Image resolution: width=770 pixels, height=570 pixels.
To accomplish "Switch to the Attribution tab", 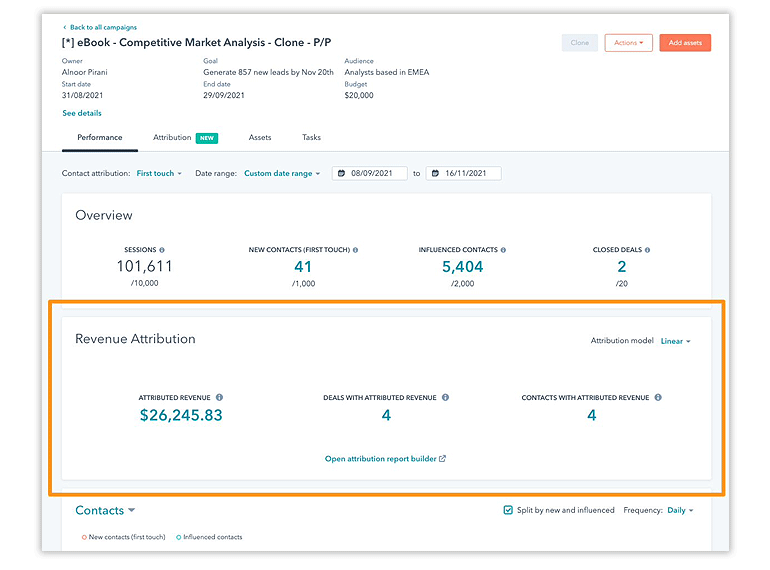I will pyautogui.click(x=172, y=137).
